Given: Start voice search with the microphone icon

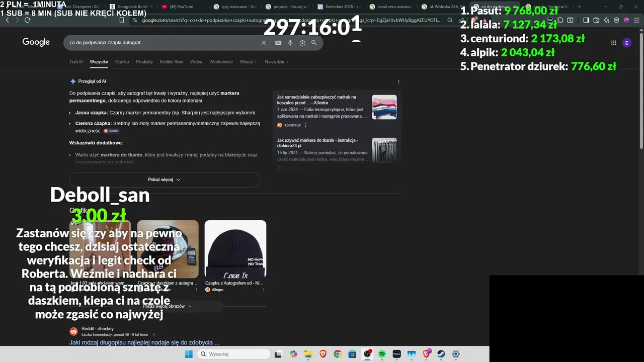Looking at the screenshot, I should point(290,43).
